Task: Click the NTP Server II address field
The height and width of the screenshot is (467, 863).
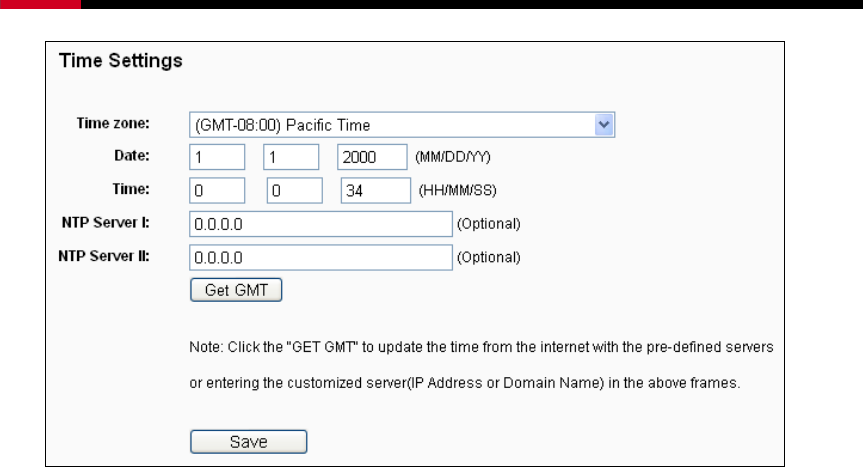Action: click(x=321, y=257)
